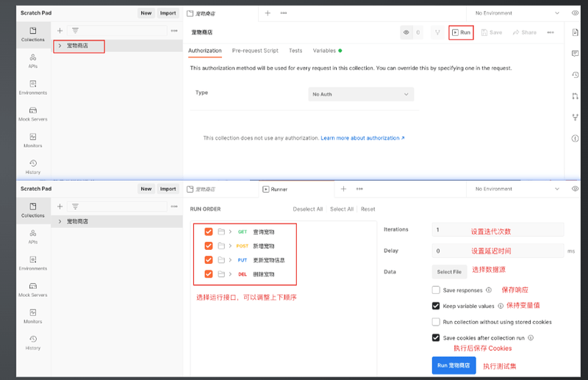Viewport: 588px width, 380px height.
Task: Click the blue Run collection button
Action: tap(453, 365)
